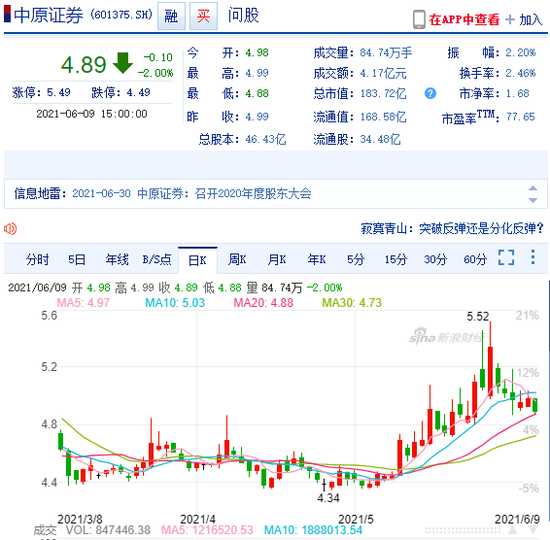Select the 月K chart tab
The width and height of the screenshot is (550, 540).
point(277,260)
